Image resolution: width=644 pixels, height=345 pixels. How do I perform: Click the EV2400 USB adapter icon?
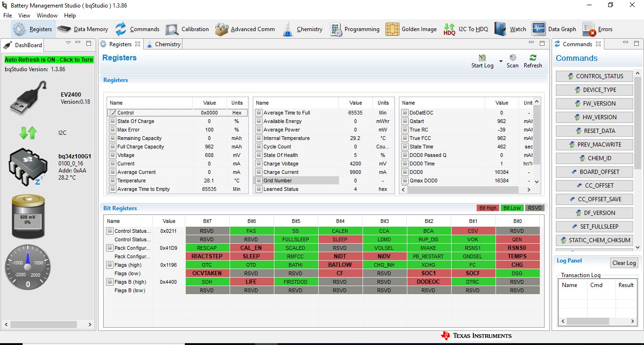pos(28,98)
